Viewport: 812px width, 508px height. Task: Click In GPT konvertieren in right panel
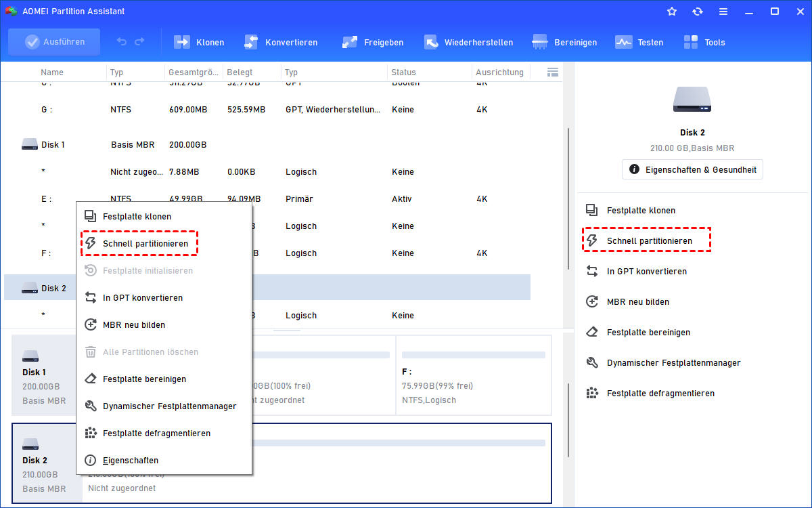point(647,272)
